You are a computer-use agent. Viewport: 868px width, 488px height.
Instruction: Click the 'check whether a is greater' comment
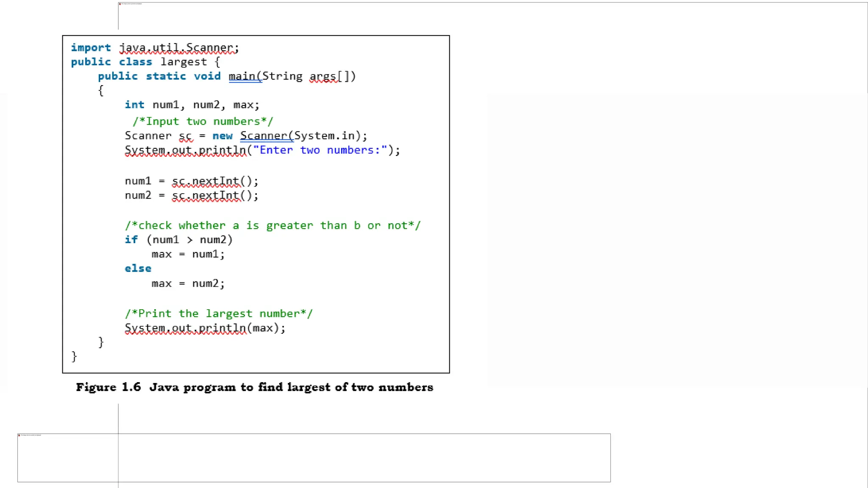(273, 226)
